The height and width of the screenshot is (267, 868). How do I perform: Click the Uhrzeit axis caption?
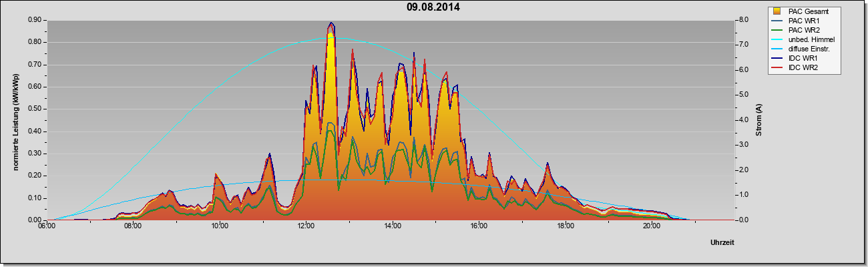pos(722,243)
